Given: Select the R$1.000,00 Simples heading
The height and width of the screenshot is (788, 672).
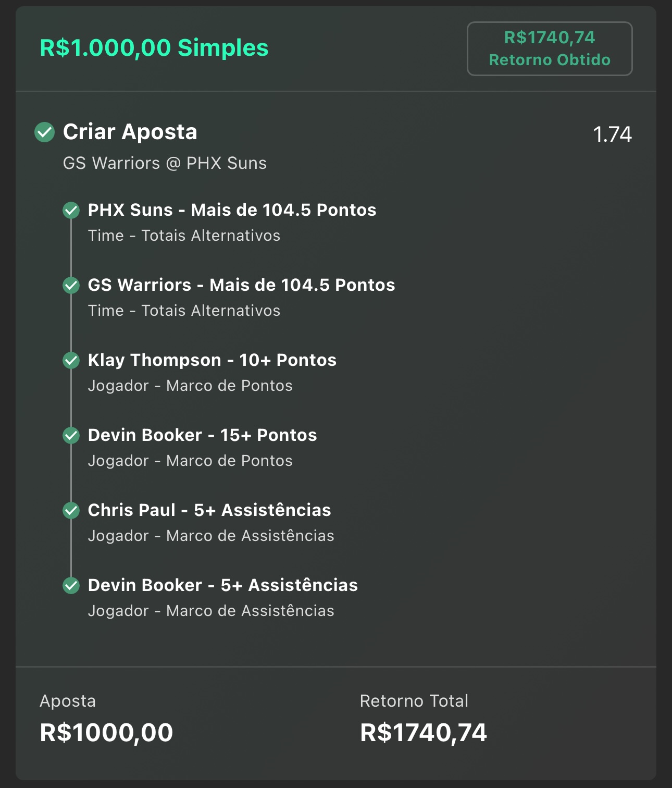Looking at the screenshot, I should pos(154,48).
